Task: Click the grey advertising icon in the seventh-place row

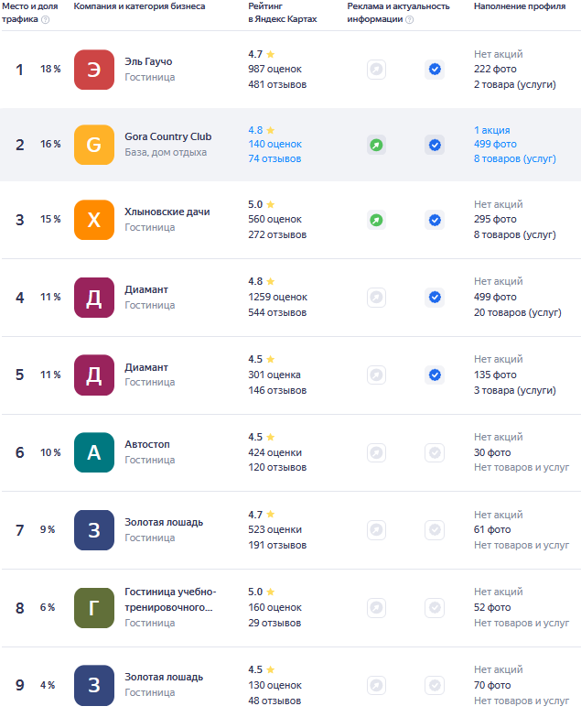Action: click(x=376, y=530)
